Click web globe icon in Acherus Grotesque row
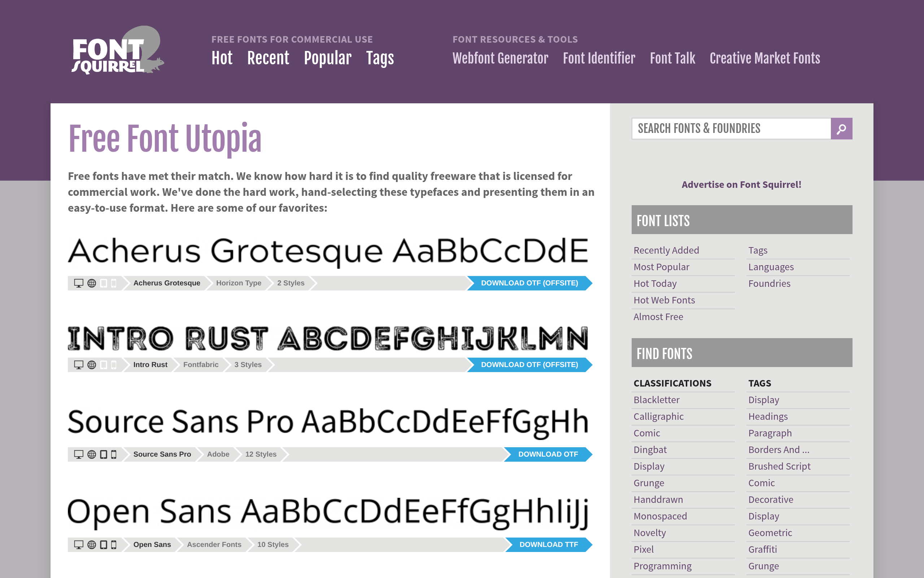Image resolution: width=924 pixels, height=578 pixels. (x=92, y=283)
